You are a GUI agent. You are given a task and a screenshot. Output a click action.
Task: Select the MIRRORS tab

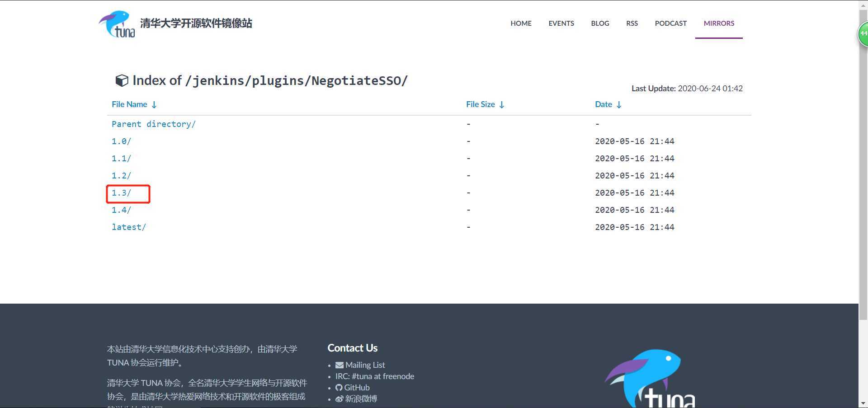[719, 23]
